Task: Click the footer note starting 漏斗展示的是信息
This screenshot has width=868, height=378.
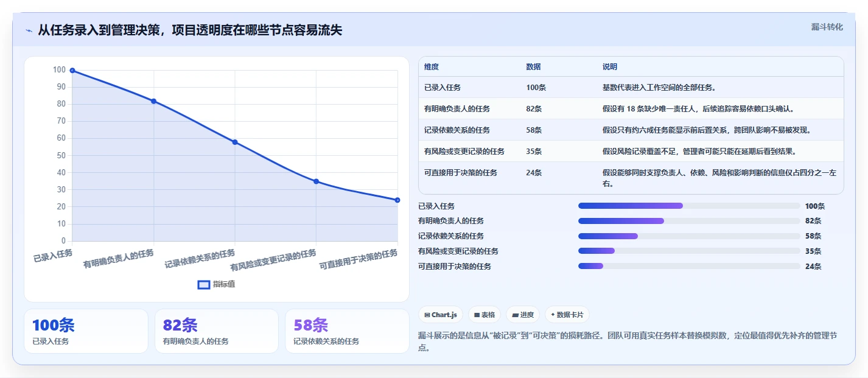Action: click(x=628, y=342)
